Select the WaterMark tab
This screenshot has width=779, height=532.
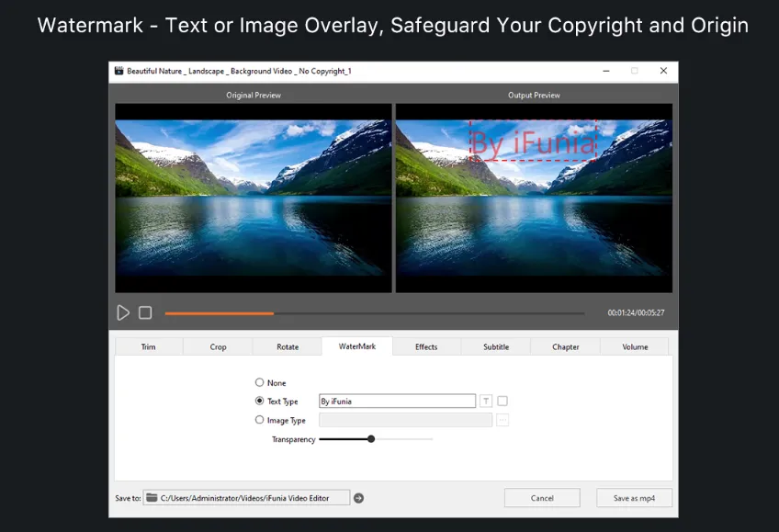(357, 346)
